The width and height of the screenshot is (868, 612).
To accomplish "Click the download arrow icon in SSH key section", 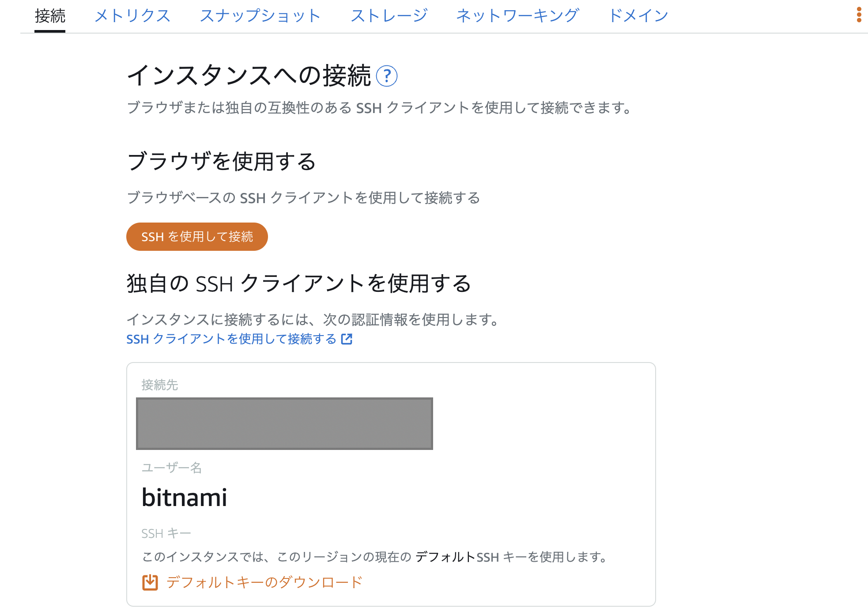I will coord(150,582).
